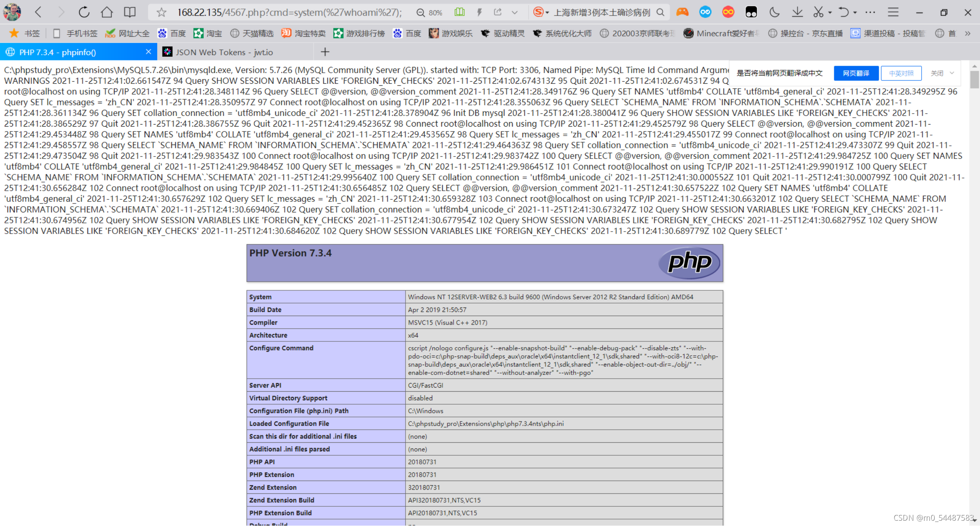Toggle reader mode icon in address bar
Screen dimensions: 980x526
pos(459,12)
